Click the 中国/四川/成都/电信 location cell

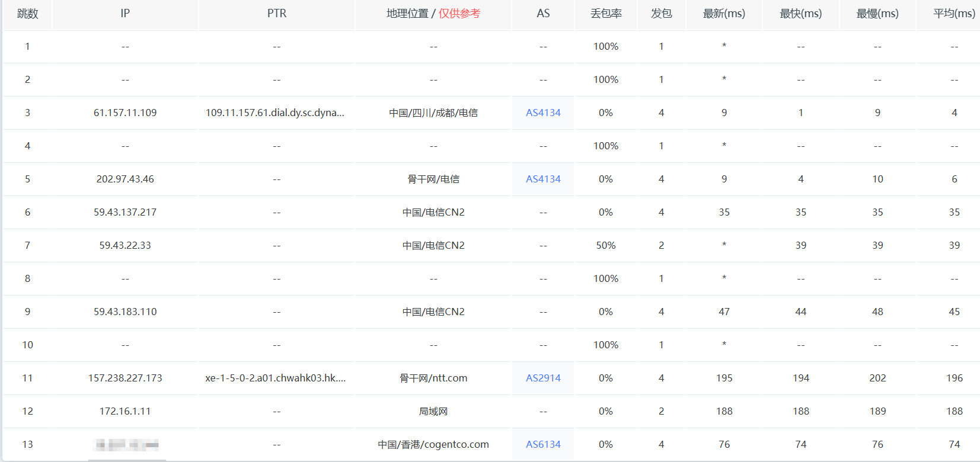click(433, 113)
